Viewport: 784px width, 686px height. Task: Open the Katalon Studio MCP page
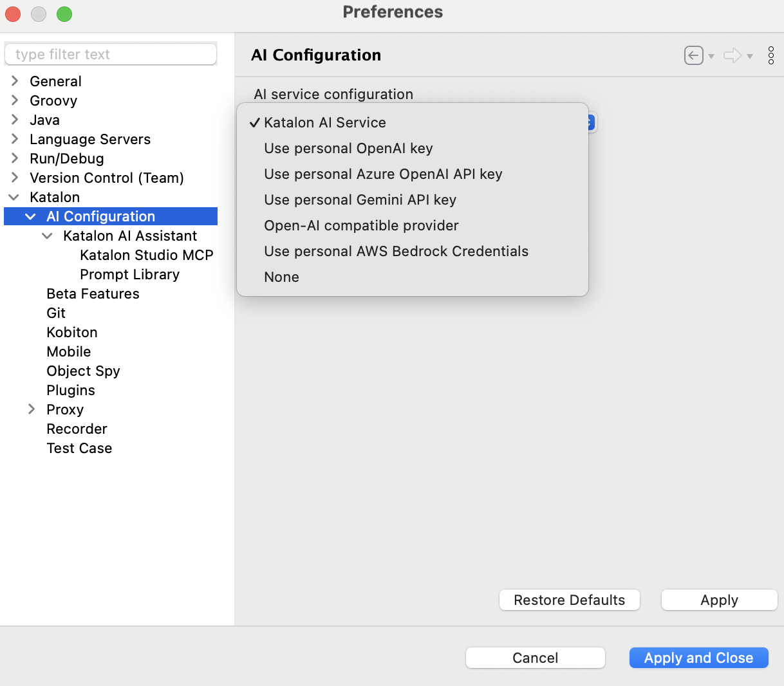146,255
